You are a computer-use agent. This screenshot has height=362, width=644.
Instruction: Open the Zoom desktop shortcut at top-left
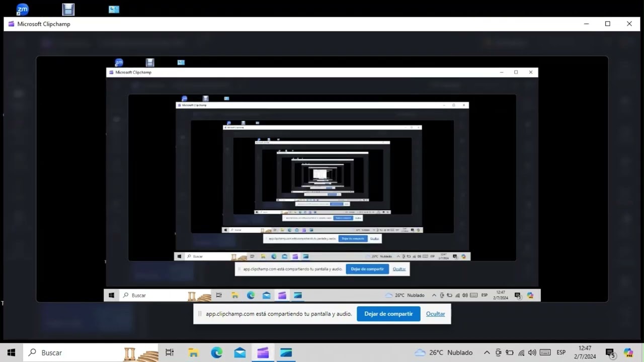click(x=23, y=9)
